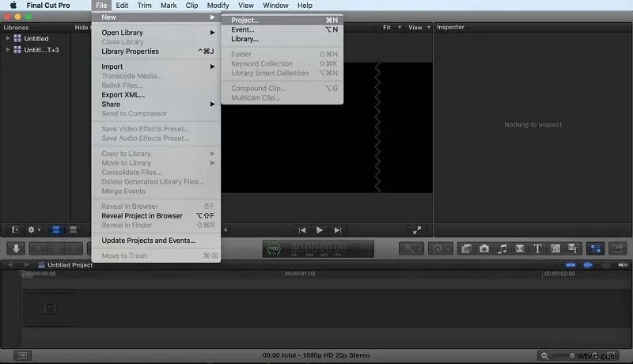Screen dimensions: 633x364
Task: Click the timeline zoom-out magnifier
Action: [544, 355]
